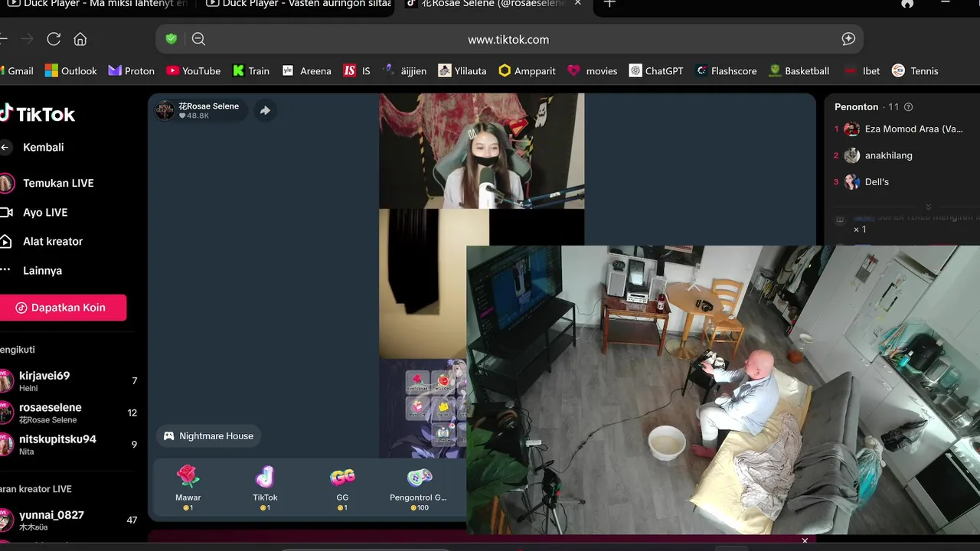Open Temukan LIVE in sidebar
The height and width of the screenshot is (551, 980).
(x=47, y=183)
